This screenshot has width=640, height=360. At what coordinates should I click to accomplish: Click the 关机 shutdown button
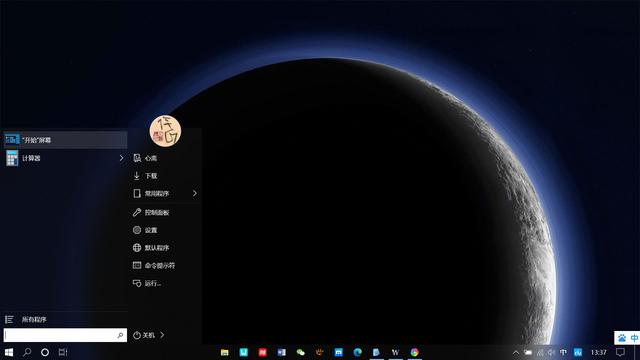coord(144,335)
